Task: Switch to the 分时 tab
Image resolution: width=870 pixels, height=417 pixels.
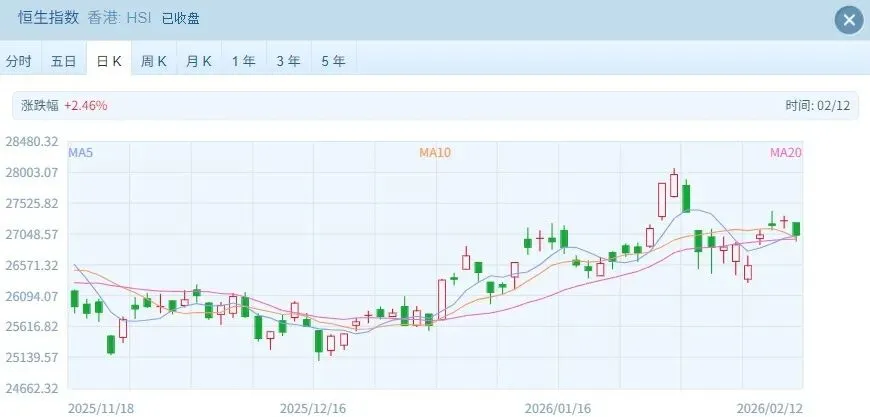Action: point(19,61)
